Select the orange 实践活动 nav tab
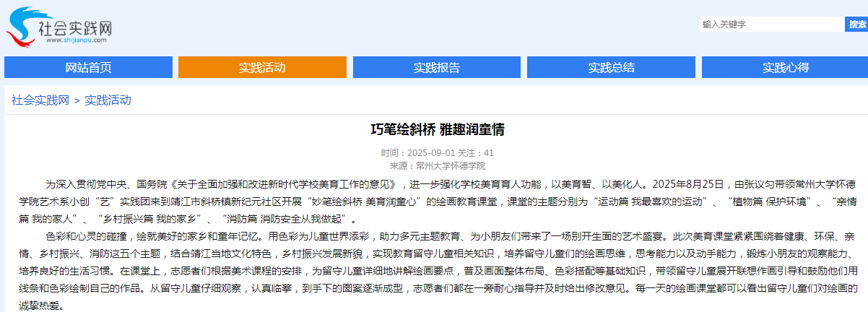The width and height of the screenshot is (868, 312). [263, 67]
